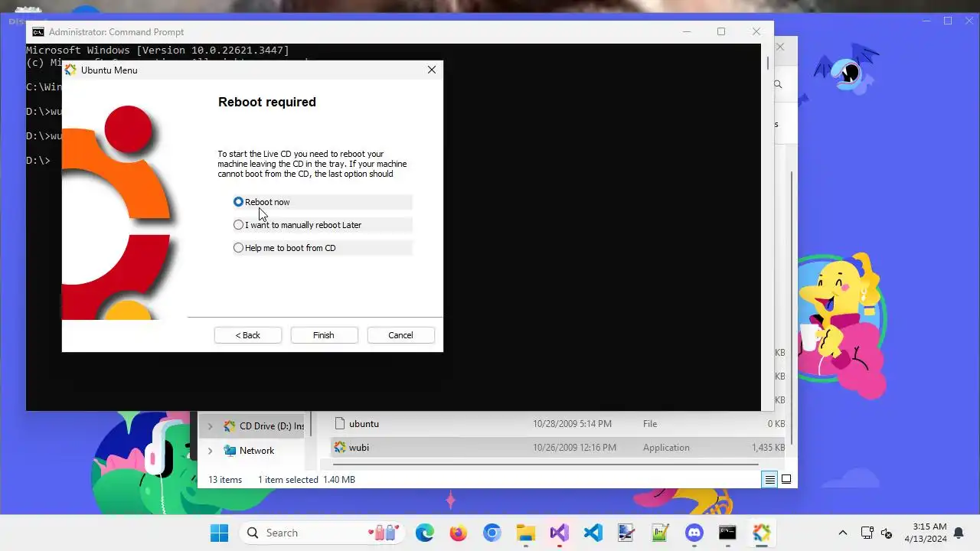980x551 pixels.
Task: Switch to Command Prompt in taskbar
Action: click(x=728, y=533)
